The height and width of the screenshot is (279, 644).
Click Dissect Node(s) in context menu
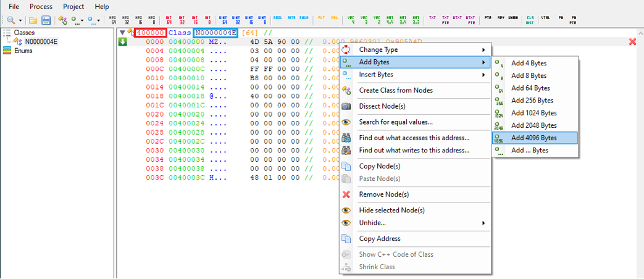[382, 106]
